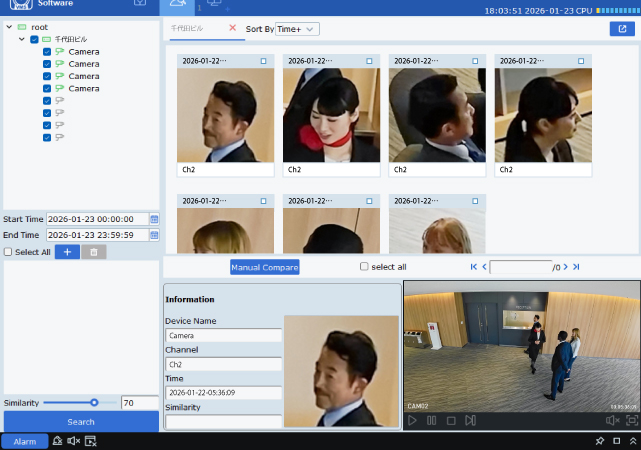Stop the video playback
This screenshot has width=641, height=450.
pyautogui.click(x=451, y=421)
